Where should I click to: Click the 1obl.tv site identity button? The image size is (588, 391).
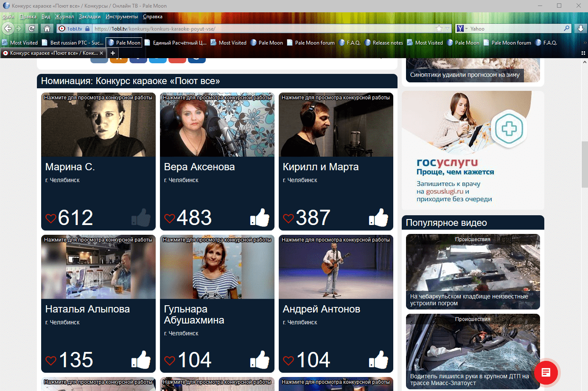[74, 28]
